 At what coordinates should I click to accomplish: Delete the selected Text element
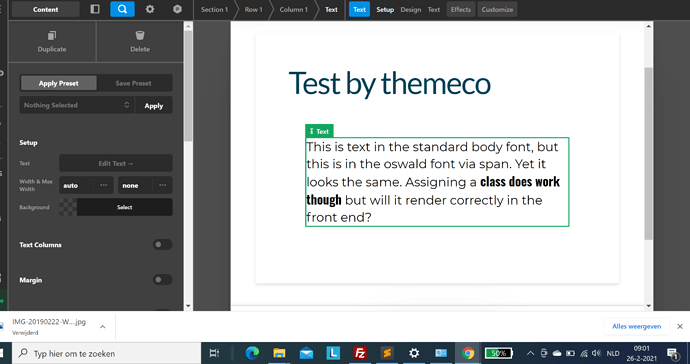140,42
